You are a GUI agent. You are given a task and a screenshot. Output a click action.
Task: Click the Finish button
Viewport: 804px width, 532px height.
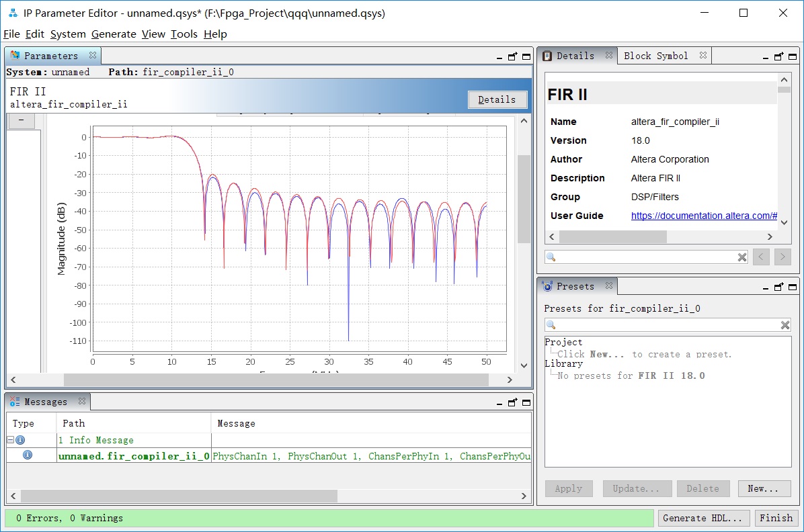click(776, 518)
